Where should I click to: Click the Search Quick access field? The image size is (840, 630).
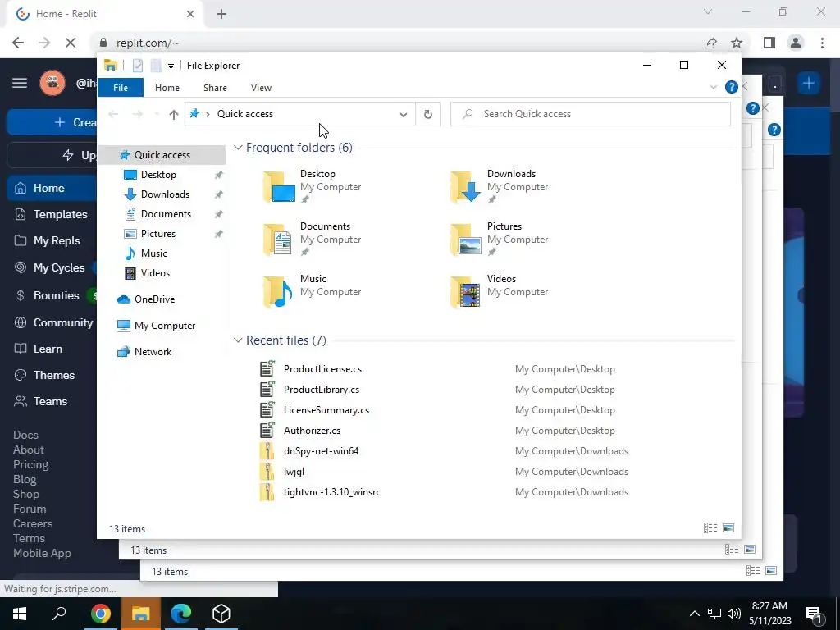point(591,114)
